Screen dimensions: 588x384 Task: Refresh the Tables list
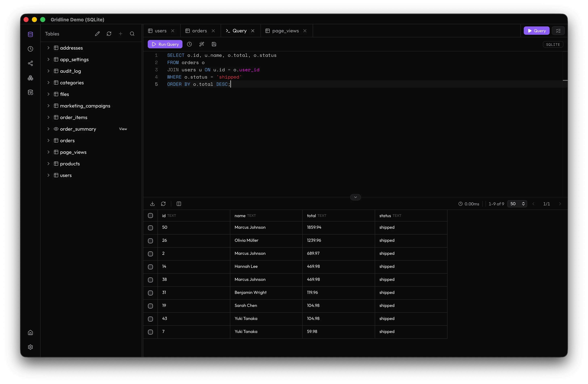(x=109, y=34)
